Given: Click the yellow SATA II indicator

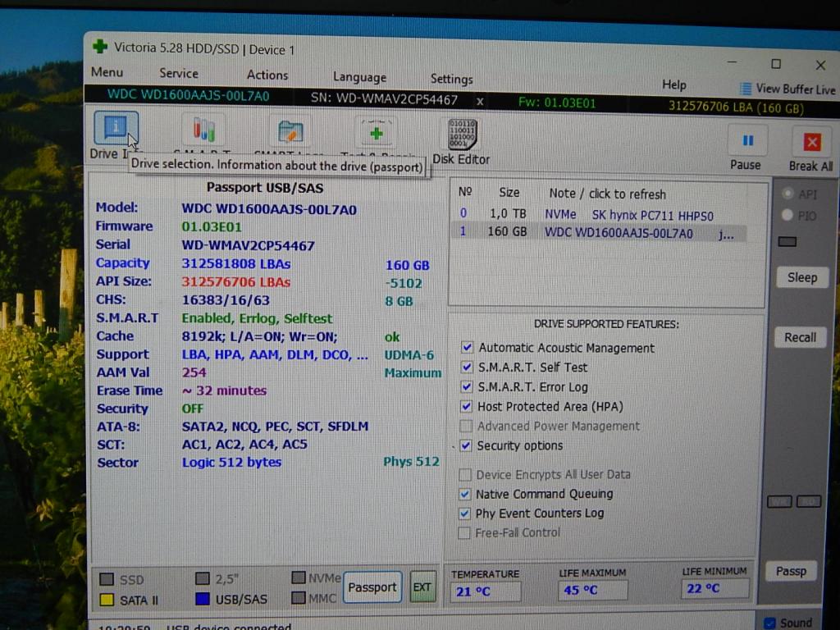Looking at the screenshot, I should 107,600.
